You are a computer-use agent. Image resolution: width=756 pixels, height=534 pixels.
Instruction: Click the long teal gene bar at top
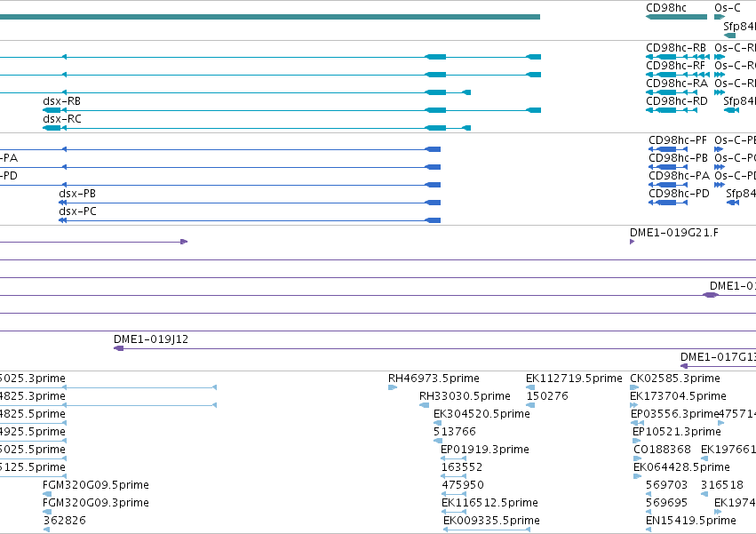(x=270, y=17)
